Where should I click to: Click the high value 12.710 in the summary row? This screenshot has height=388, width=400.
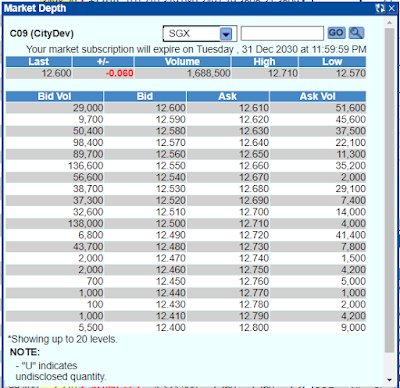point(283,73)
